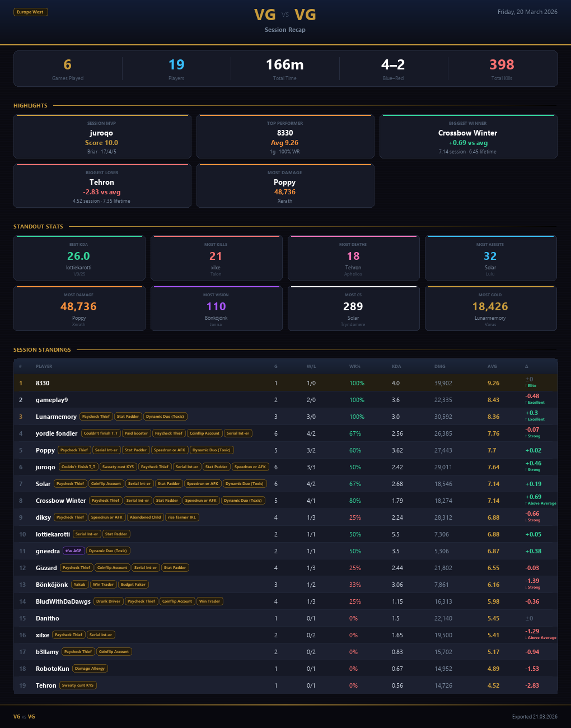Click BludWithDaDawgs' Drunk Driver tag

[x=108, y=601]
